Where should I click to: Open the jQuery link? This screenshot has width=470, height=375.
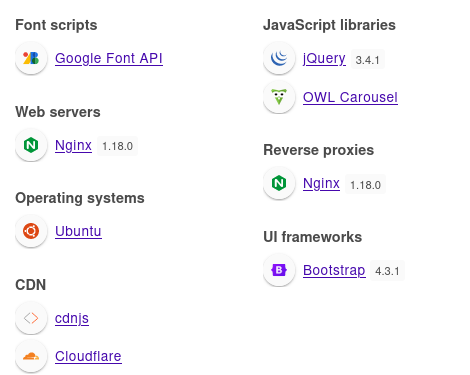click(x=324, y=58)
